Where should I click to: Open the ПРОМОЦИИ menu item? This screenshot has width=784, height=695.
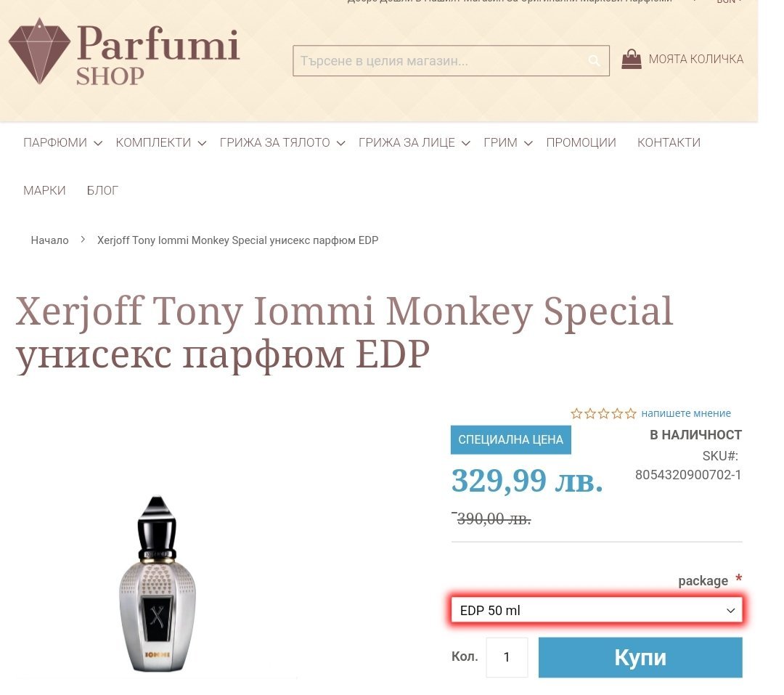[x=581, y=143]
